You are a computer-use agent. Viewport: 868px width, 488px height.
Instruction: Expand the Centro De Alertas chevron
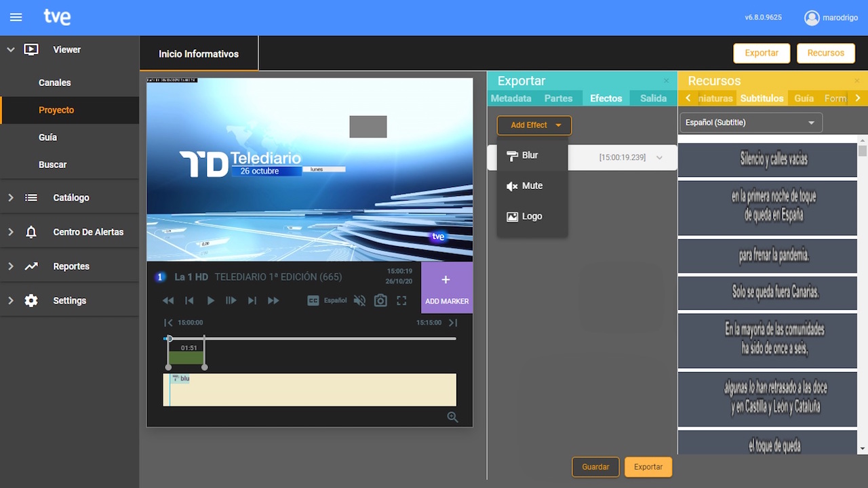(11, 232)
